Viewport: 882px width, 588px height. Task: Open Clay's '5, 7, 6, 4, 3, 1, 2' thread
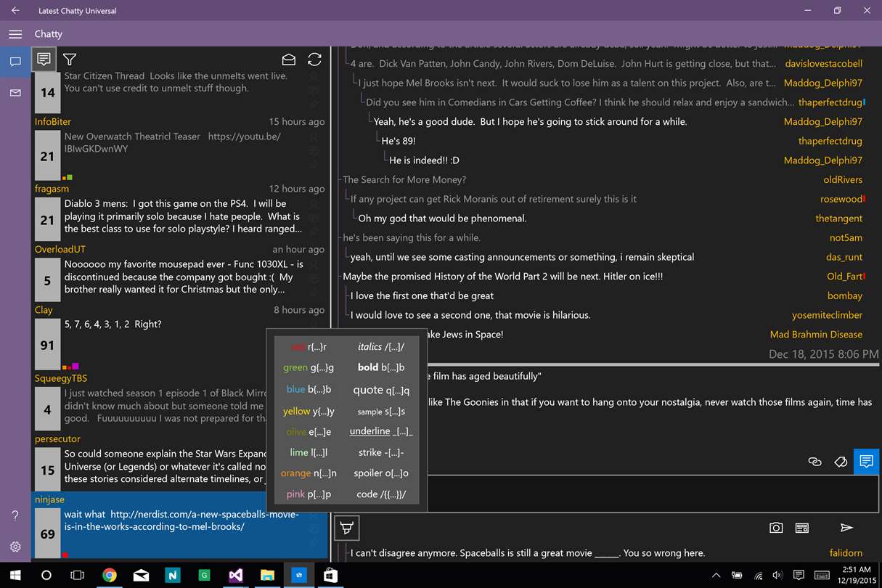click(x=180, y=338)
